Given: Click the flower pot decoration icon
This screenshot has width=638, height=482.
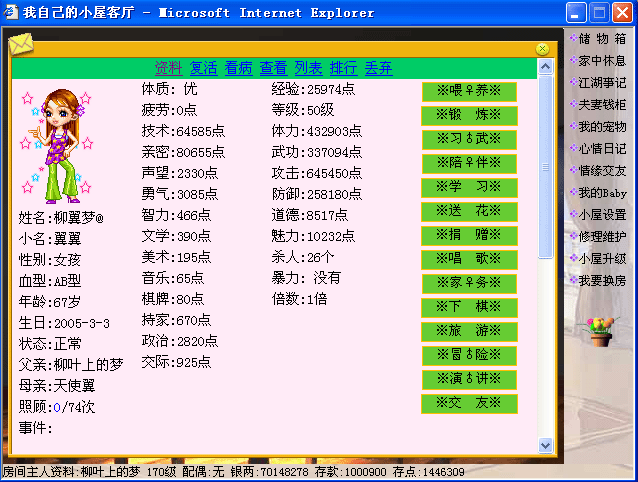Looking at the screenshot, I should 599,332.
